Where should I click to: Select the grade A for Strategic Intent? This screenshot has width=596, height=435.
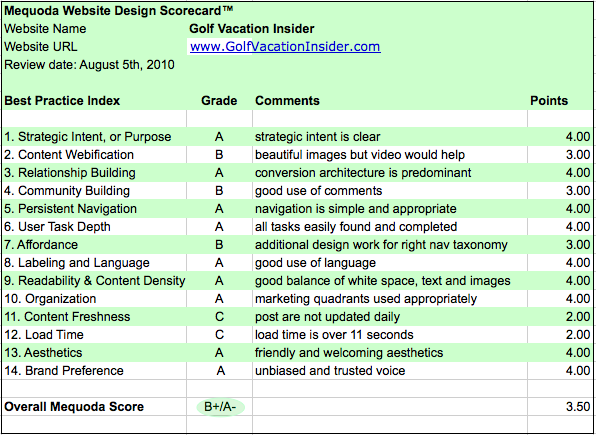[x=219, y=137]
